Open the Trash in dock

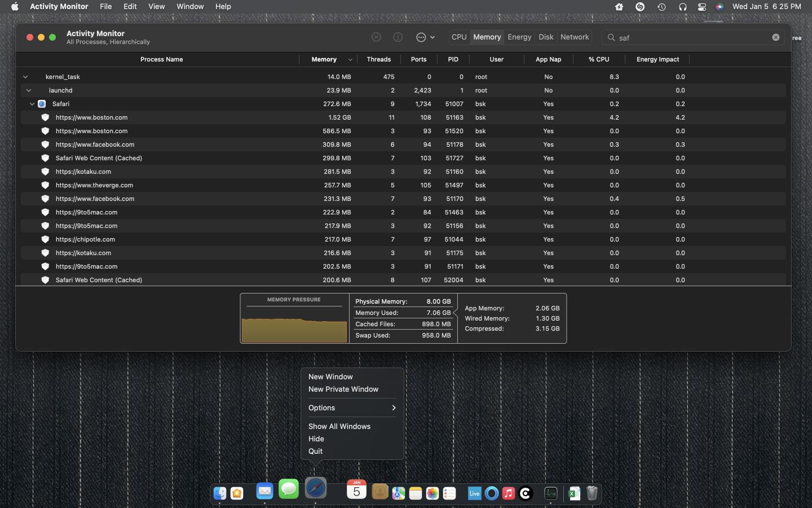(592, 493)
